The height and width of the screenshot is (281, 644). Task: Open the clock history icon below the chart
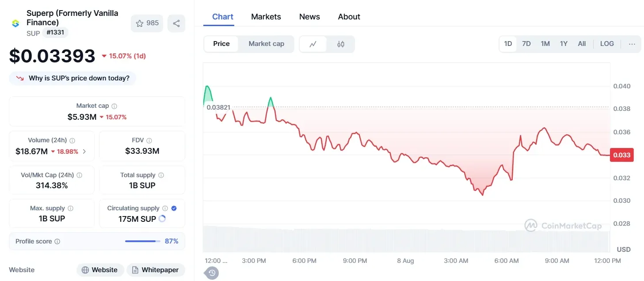[x=211, y=273]
